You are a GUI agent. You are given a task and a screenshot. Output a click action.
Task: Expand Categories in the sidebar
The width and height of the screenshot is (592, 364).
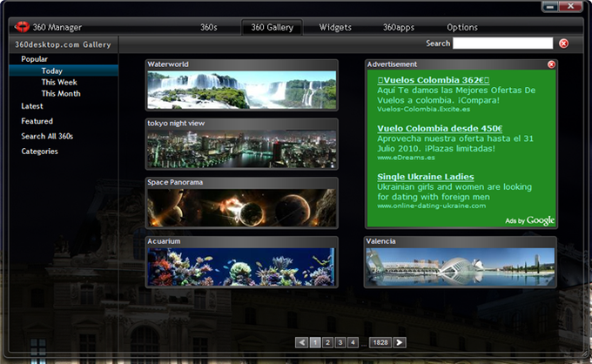pos(40,152)
